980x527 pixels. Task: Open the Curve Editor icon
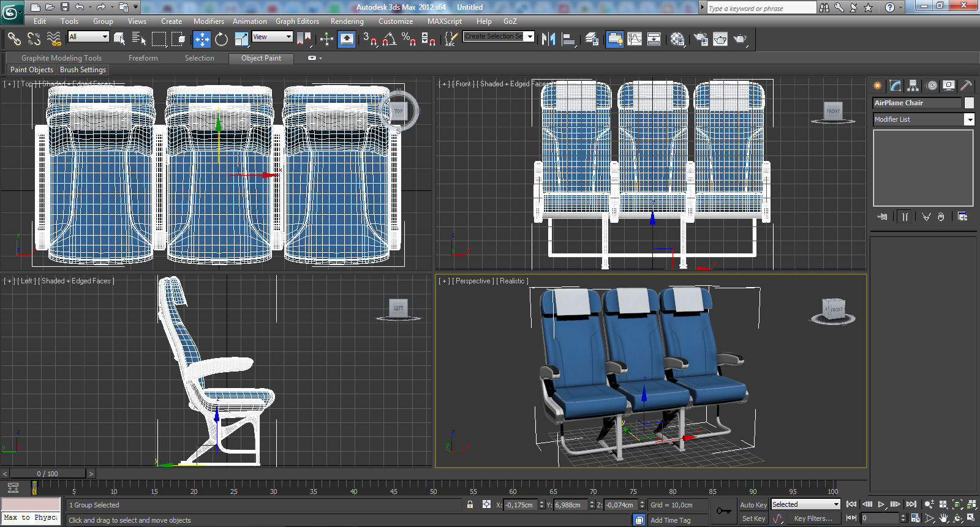click(635, 39)
